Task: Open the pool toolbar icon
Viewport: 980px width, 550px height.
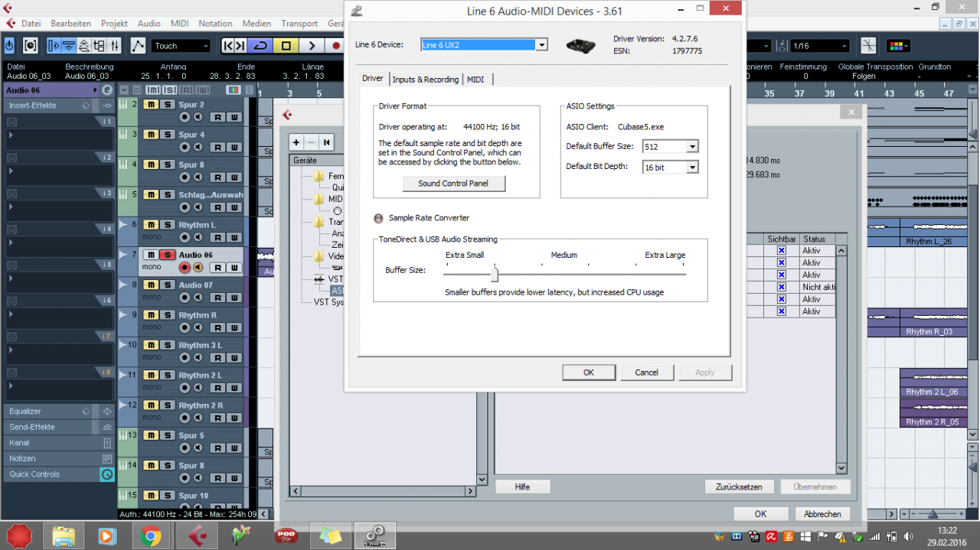Action: (100, 46)
